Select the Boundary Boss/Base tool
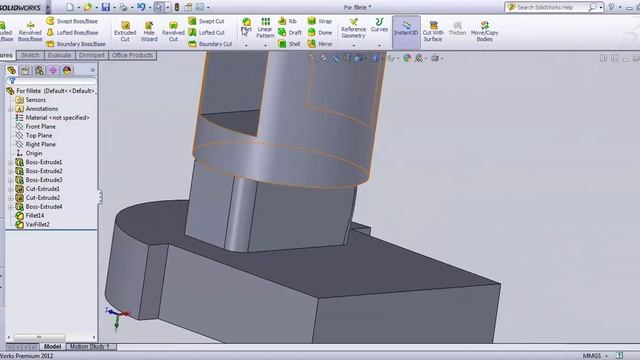 tap(76, 44)
